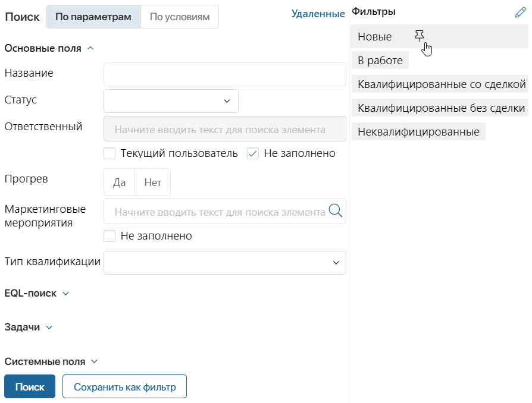Enable the Текущий пользователь checkbox

point(109,153)
